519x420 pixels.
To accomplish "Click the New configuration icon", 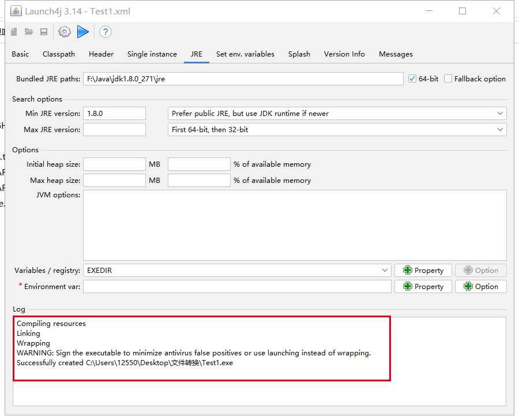I will [x=14, y=32].
